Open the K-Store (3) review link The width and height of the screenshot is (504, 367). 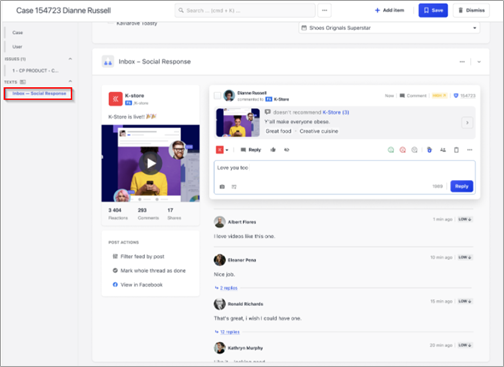click(336, 112)
